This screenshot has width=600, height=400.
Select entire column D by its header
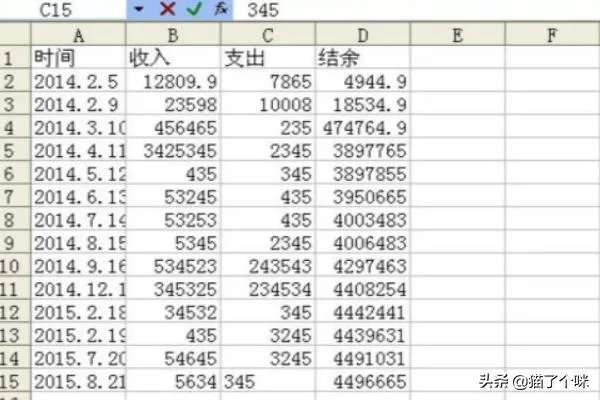coord(362,35)
